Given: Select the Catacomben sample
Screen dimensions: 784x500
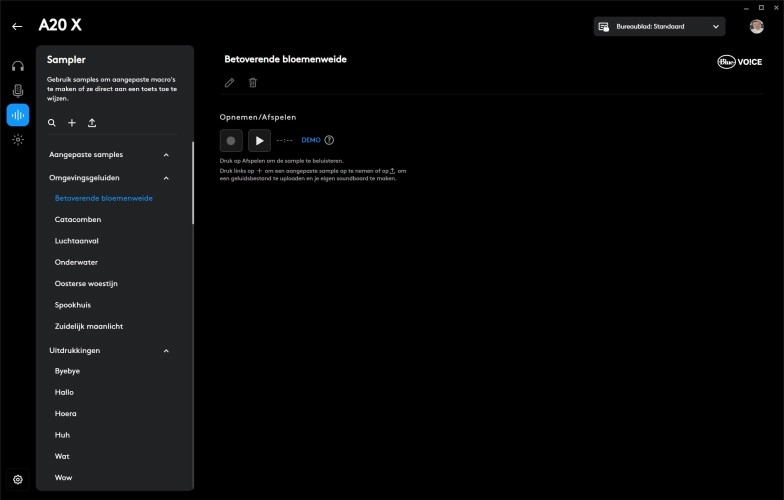Looking at the screenshot, I should pyautogui.click(x=78, y=219).
